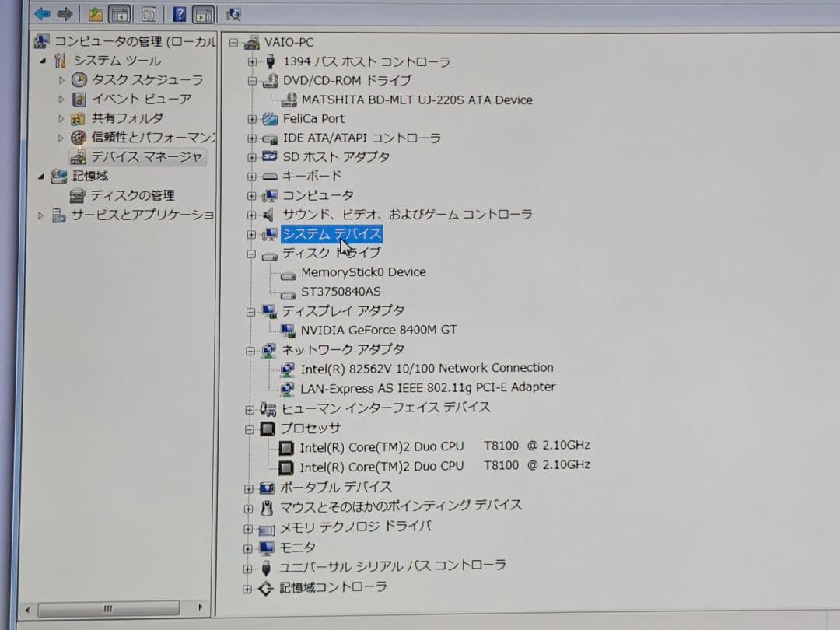Collapse the VAIO-PC root node
840x630 pixels.
pyautogui.click(x=233, y=42)
